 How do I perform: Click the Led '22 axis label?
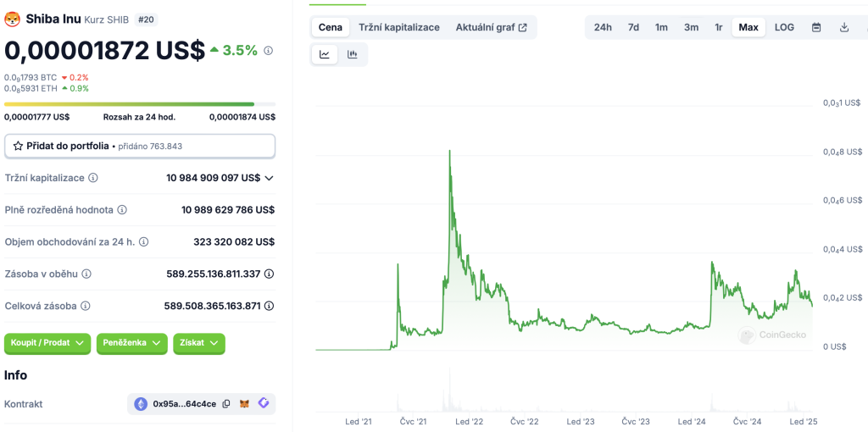(470, 422)
